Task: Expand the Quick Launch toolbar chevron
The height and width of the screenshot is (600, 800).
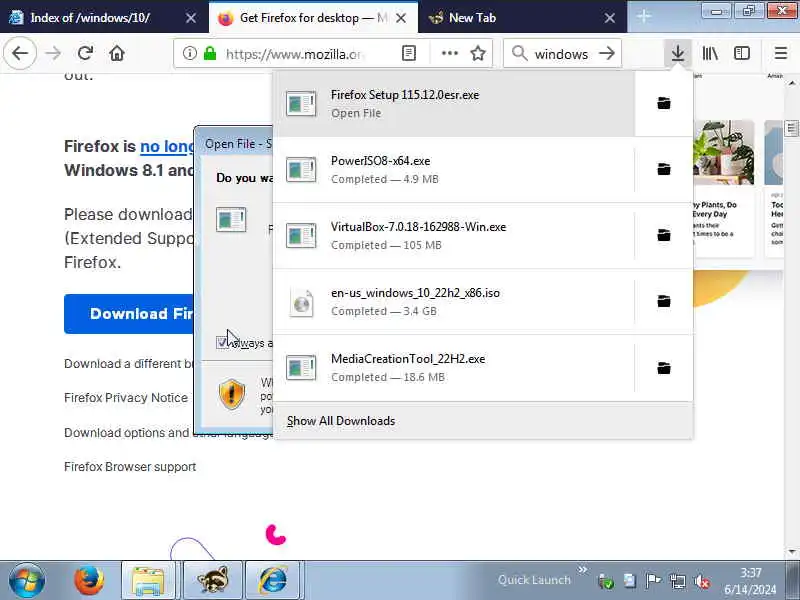Action: click(x=582, y=569)
